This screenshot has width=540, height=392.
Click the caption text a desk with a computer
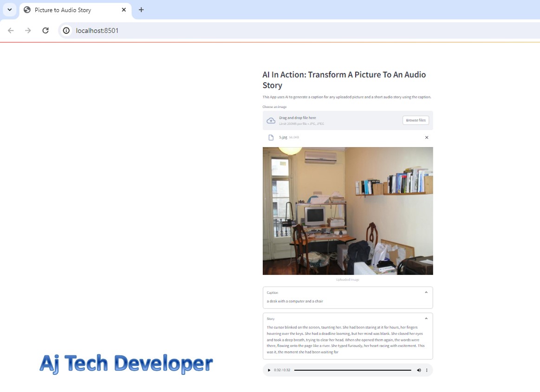click(x=294, y=301)
